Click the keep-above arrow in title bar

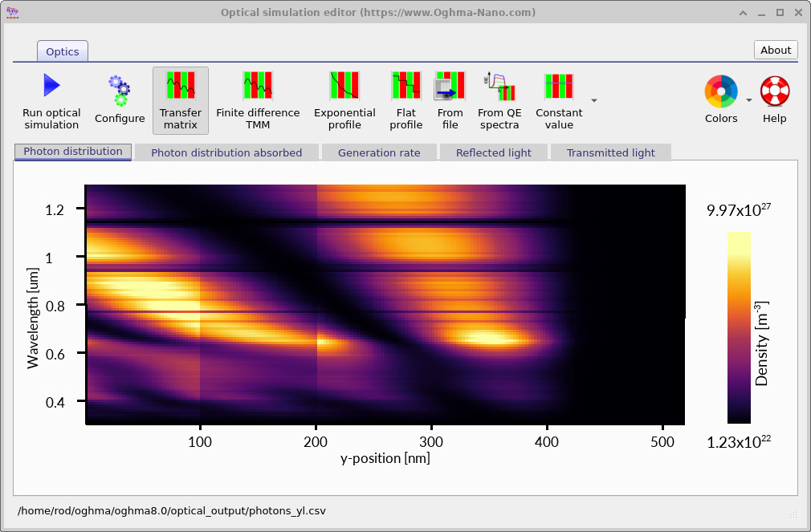click(744, 13)
